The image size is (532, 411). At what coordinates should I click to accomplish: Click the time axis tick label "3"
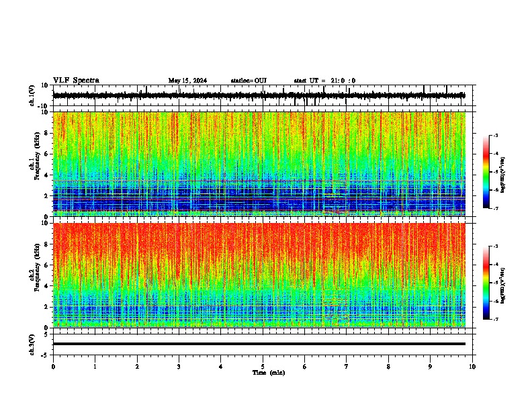[179, 367]
